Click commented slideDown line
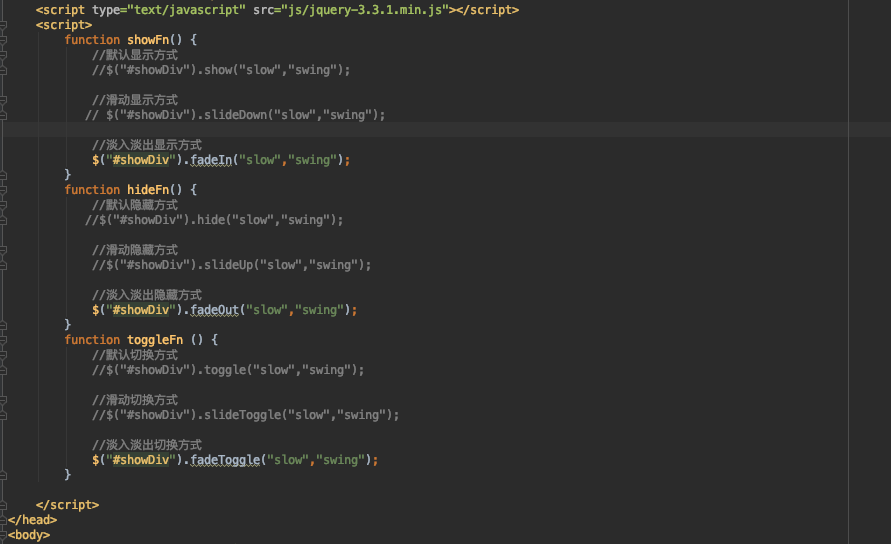The width and height of the screenshot is (891, 544). point(235,115)
